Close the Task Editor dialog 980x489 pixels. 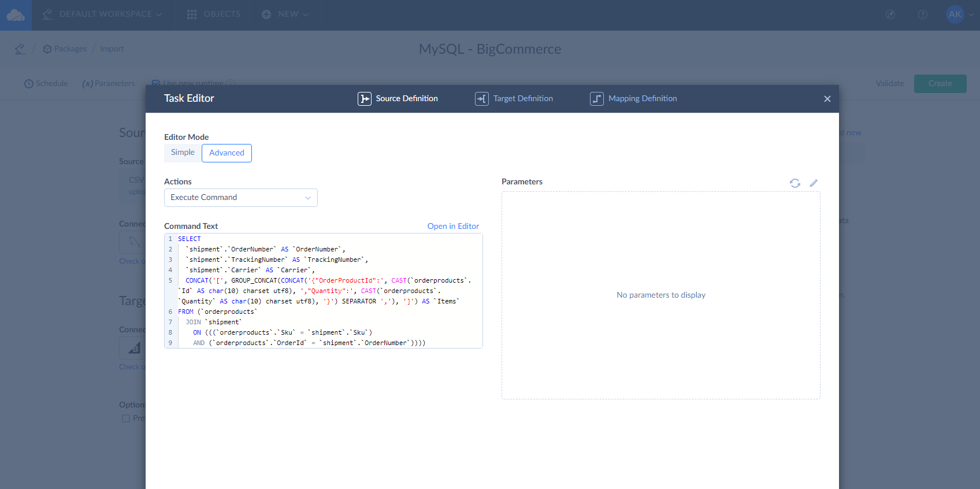[827, 99]
